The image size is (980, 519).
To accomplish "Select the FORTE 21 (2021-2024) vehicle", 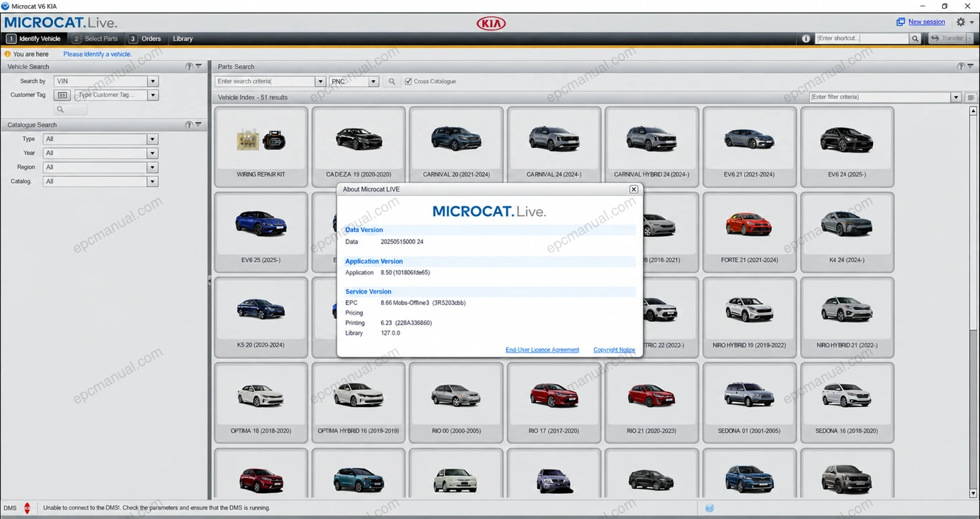I will (x=749, y=231).
